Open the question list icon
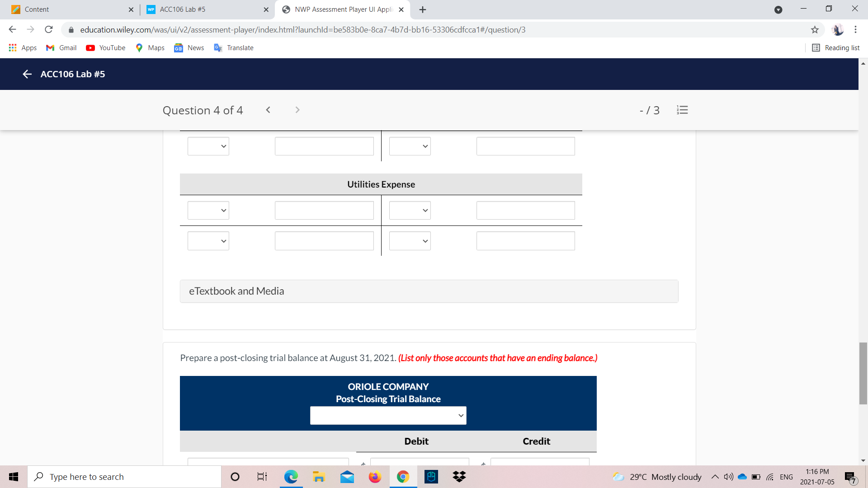Viewport: 868px width, 488px height. [x=682, y=110]
